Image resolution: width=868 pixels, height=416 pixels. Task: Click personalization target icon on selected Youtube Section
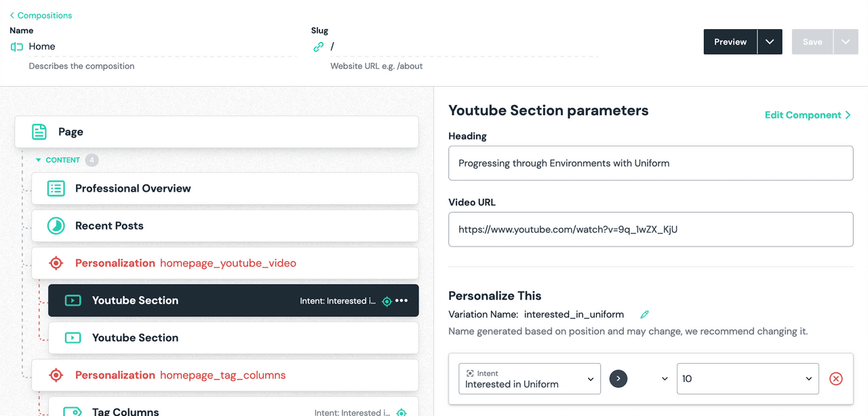[x=387, y=301]
